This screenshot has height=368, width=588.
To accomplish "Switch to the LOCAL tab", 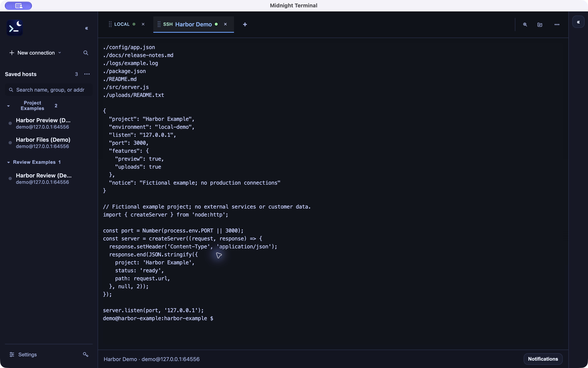I will [122, 24].
